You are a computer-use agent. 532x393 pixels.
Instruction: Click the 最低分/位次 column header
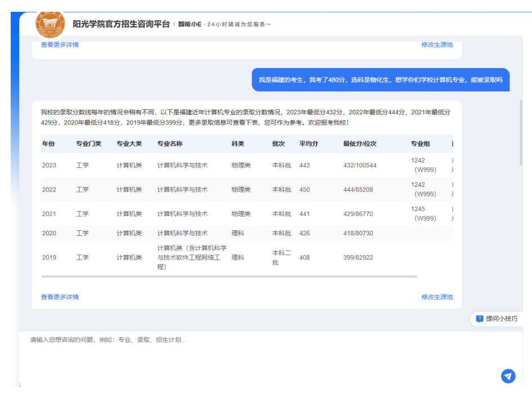coord(359,144)
